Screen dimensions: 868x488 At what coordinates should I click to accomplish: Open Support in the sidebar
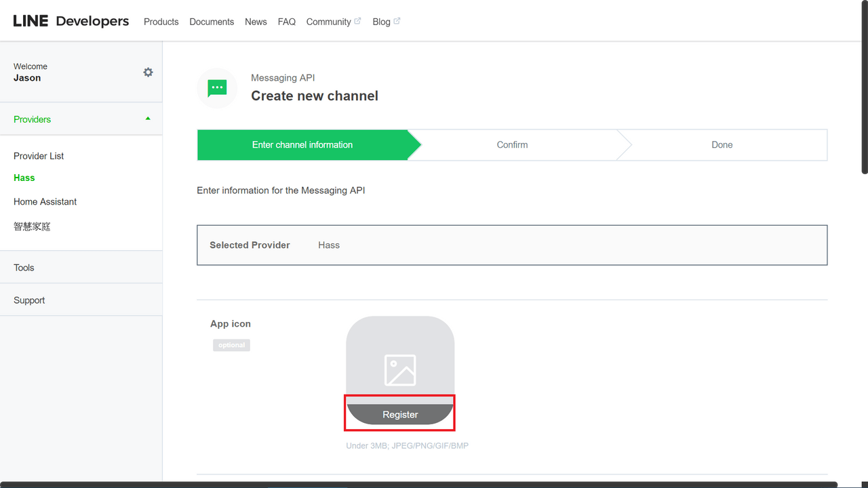[29, 300]
